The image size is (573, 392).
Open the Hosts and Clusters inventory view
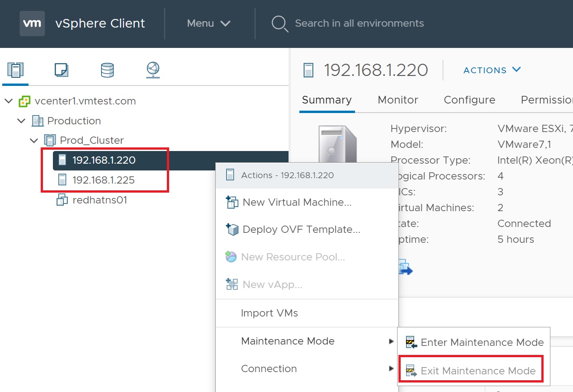click(15, 70)
